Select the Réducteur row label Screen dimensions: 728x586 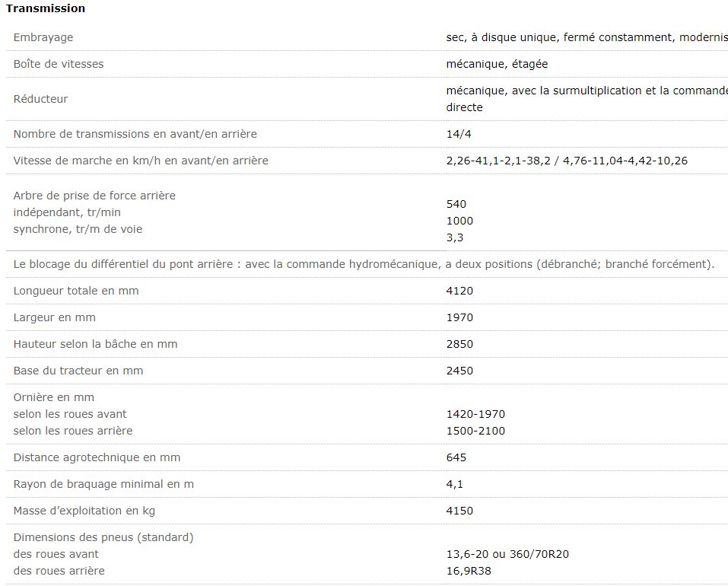coord(41,99)
